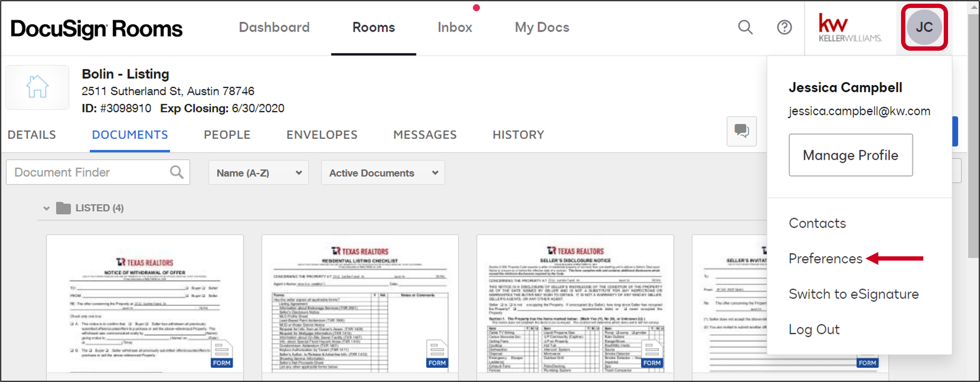Click the LISTED (4) folder label
Viewport: 980px width, 382px height.
[x=100, y=208]
